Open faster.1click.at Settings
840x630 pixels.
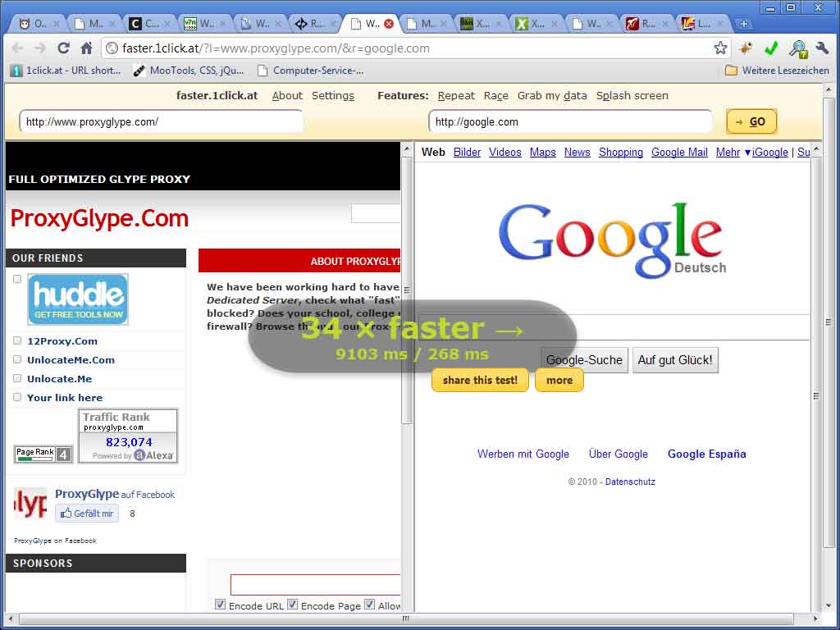click(333, 95)
